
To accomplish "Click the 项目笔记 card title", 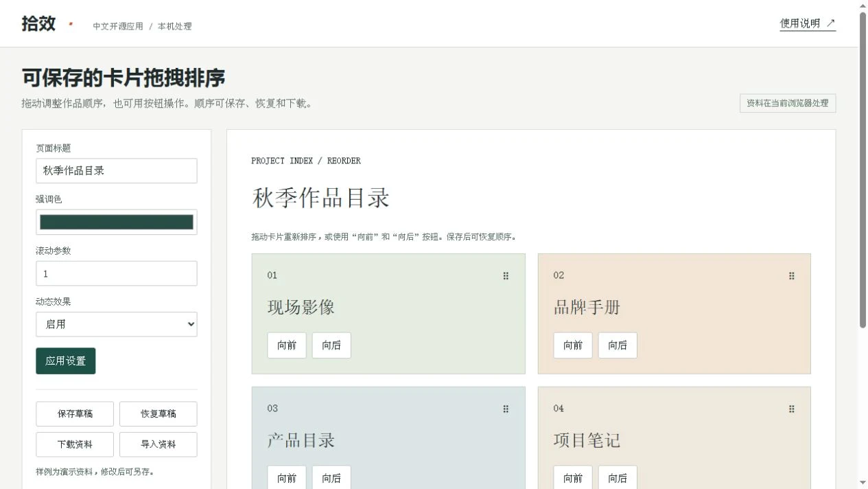I will (x=587, y=440).
